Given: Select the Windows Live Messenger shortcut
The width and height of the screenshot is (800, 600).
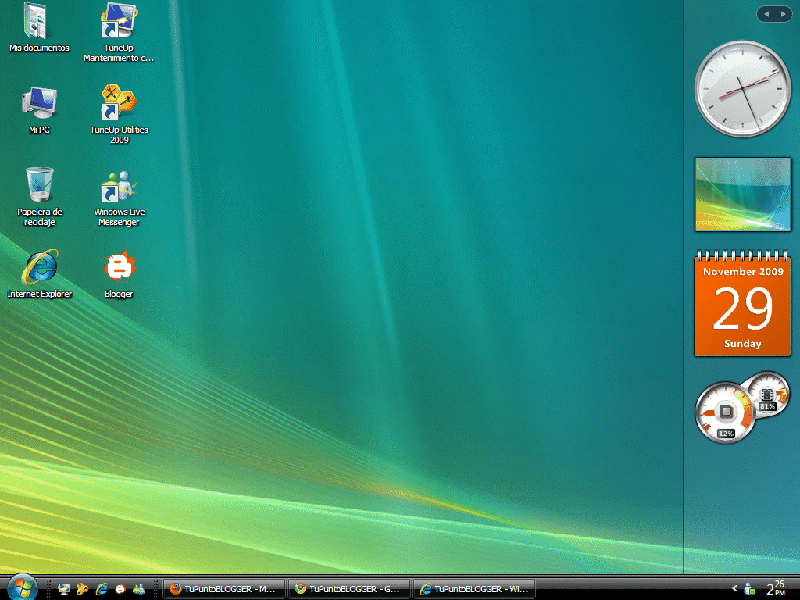Looking at the screenshot, I should point(119,198).
